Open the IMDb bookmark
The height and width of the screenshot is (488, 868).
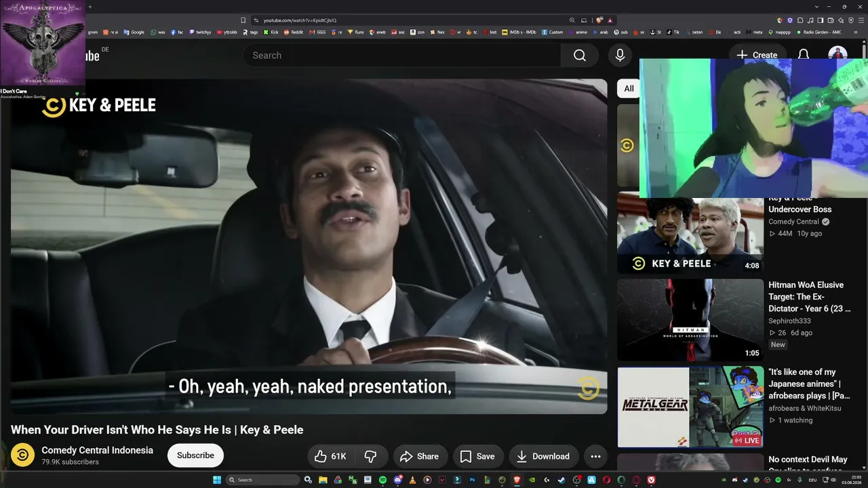(x=519, y=32)
